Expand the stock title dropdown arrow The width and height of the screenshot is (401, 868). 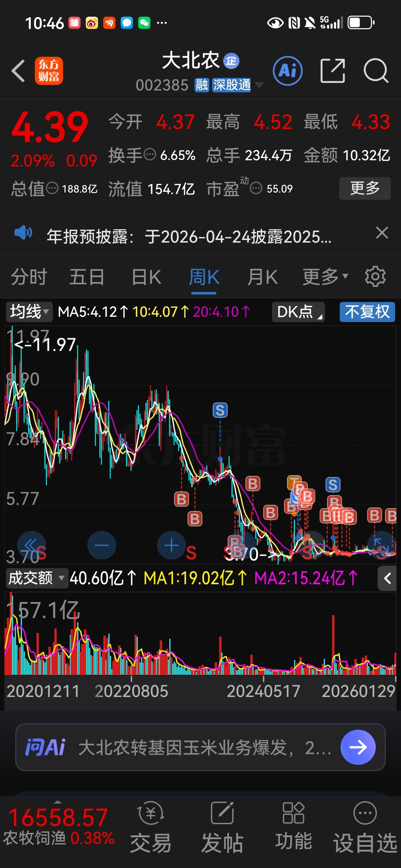259,85
